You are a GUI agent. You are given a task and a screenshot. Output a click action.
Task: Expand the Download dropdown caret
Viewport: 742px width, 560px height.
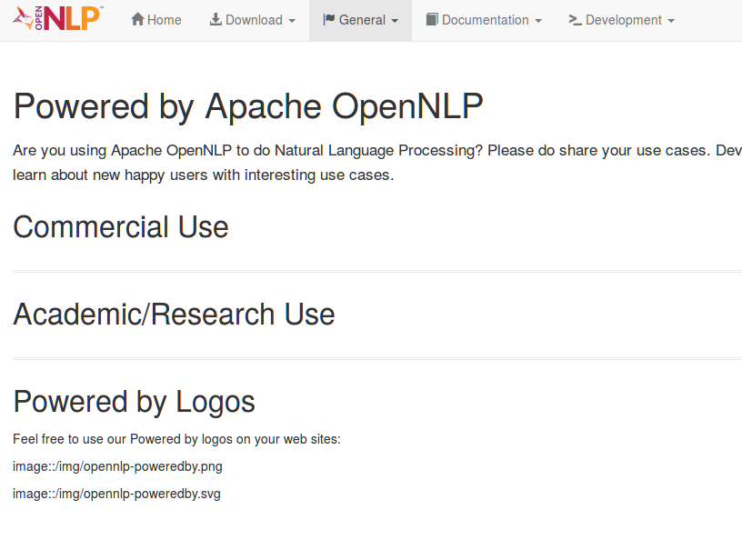coord(292,21)
